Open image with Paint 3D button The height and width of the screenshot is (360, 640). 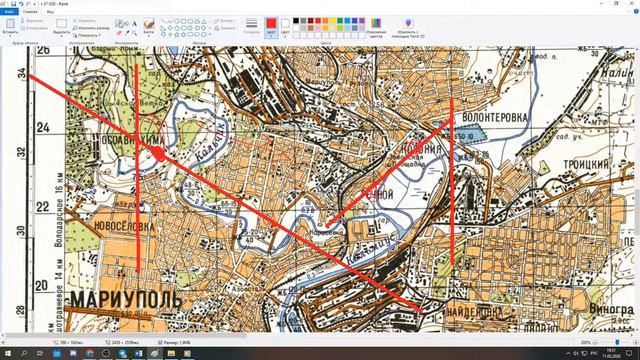point(408,28)
